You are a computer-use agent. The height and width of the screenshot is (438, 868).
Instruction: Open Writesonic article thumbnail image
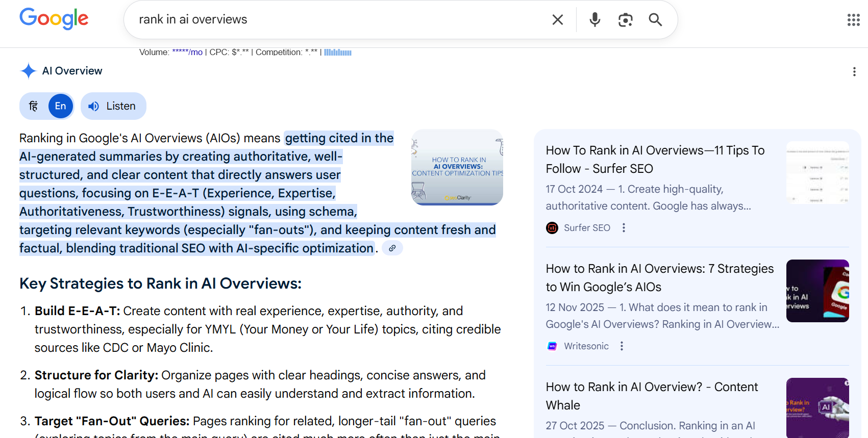(x=817, y=291)
